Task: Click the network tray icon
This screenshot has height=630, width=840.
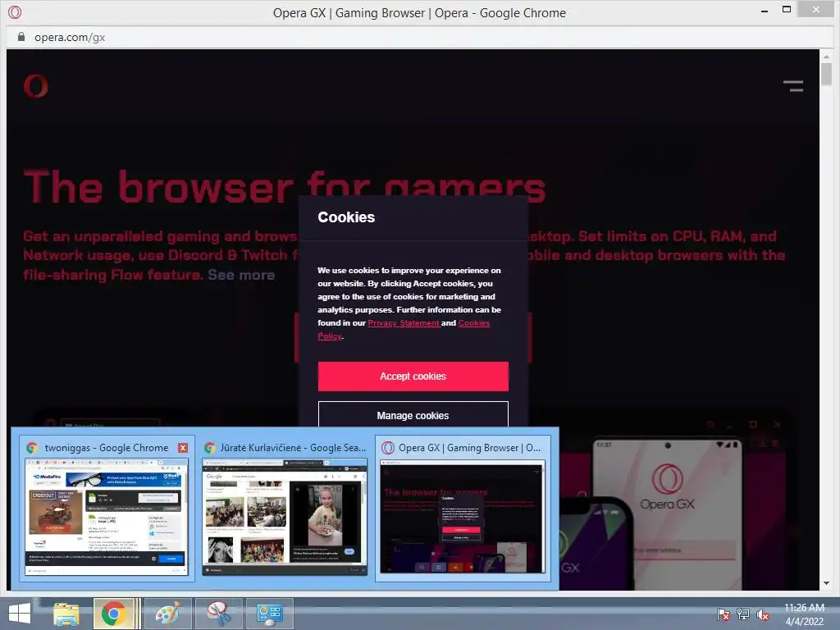Action: click(743, 614)
